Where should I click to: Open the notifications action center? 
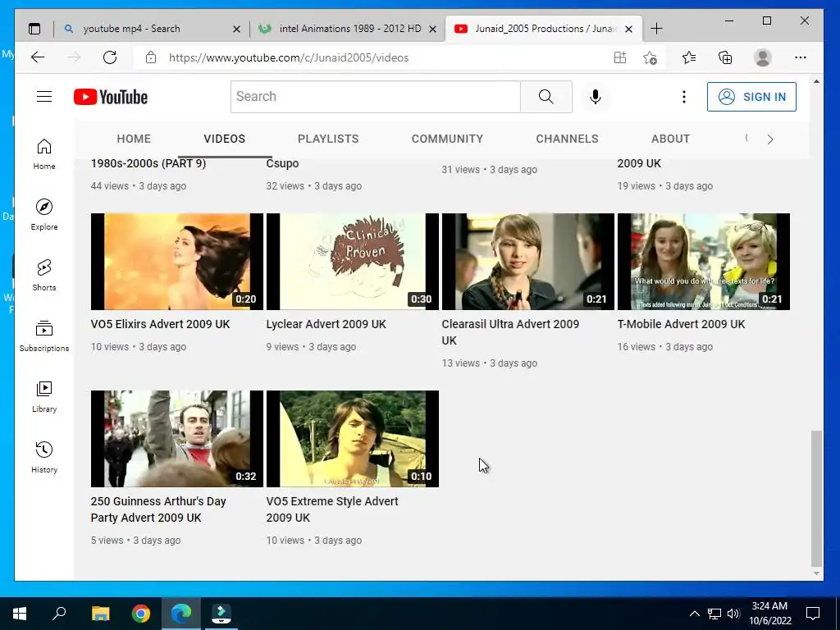[813, 614]
